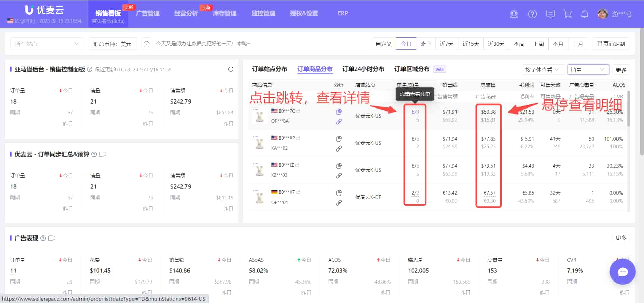Viewport: 644px width, 303px height.
Task: Open analysis chart icon for B0***X7
Action: tap(339, 193)
